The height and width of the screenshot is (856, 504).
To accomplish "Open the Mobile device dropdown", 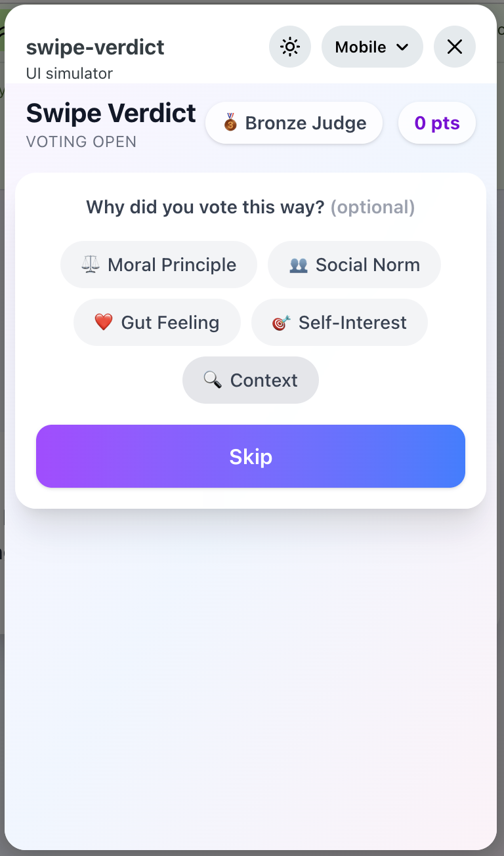I will tap(371, 47).
